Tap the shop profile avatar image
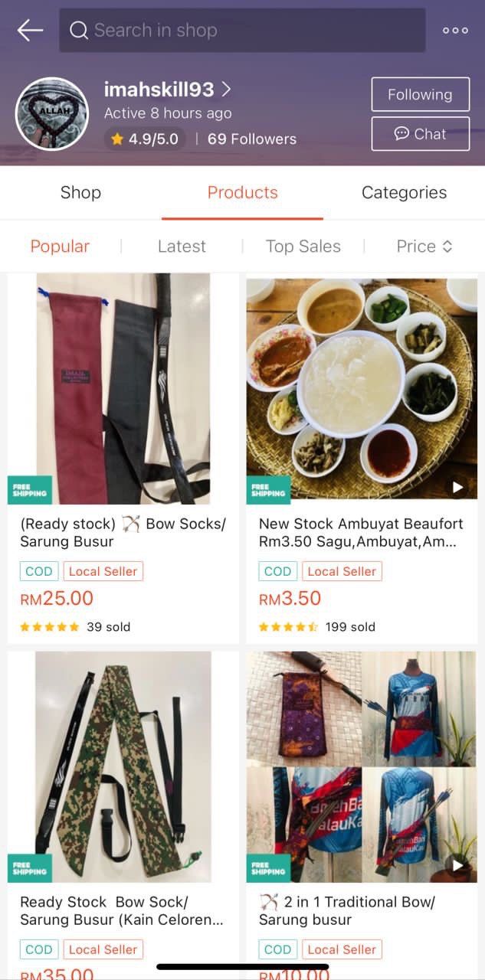The image size is (485, 980). pyautogui.click(x=52, y=114)
